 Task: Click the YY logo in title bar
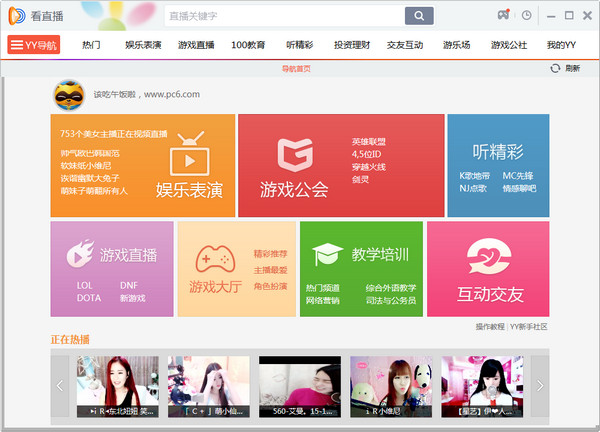click(x=18, y=16)
